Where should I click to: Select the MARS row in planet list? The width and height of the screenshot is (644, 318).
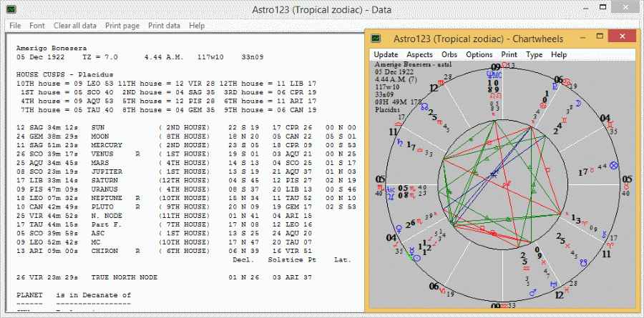(x=187, y=163)
